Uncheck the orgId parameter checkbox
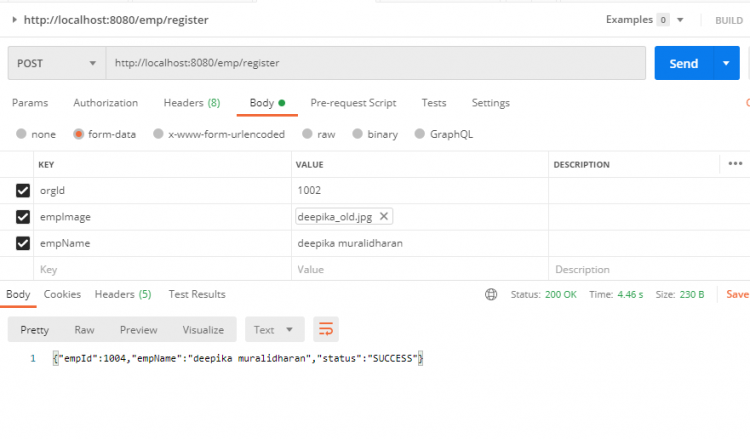Screen dimensions: 750x439 pyautogui.click(x=23, y=190)
